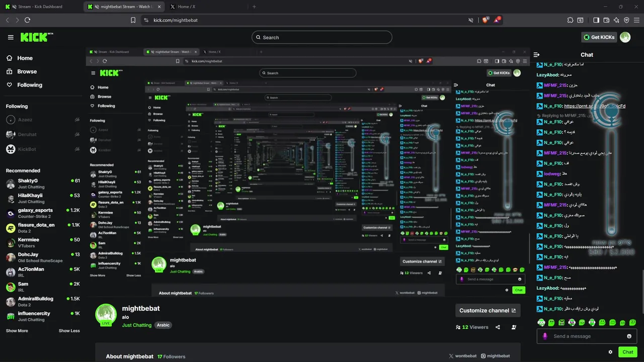
Task: Open the user profile avatar menu
Action: 625,37
